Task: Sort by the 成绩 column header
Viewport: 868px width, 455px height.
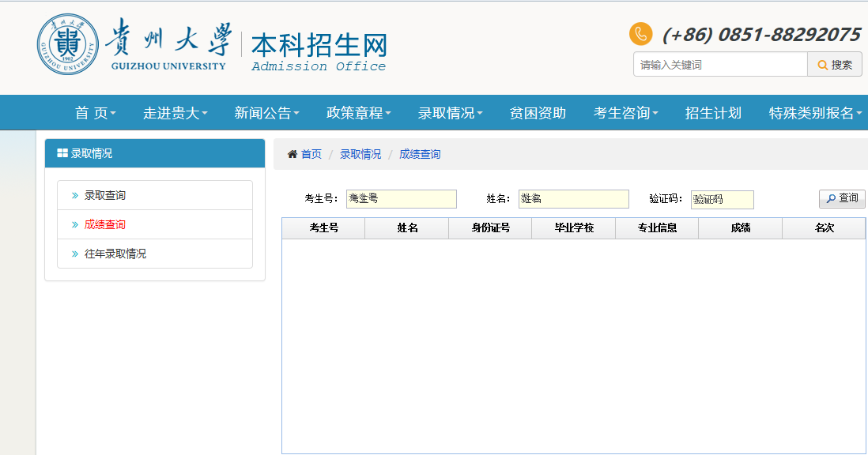Action: [740, 228]
